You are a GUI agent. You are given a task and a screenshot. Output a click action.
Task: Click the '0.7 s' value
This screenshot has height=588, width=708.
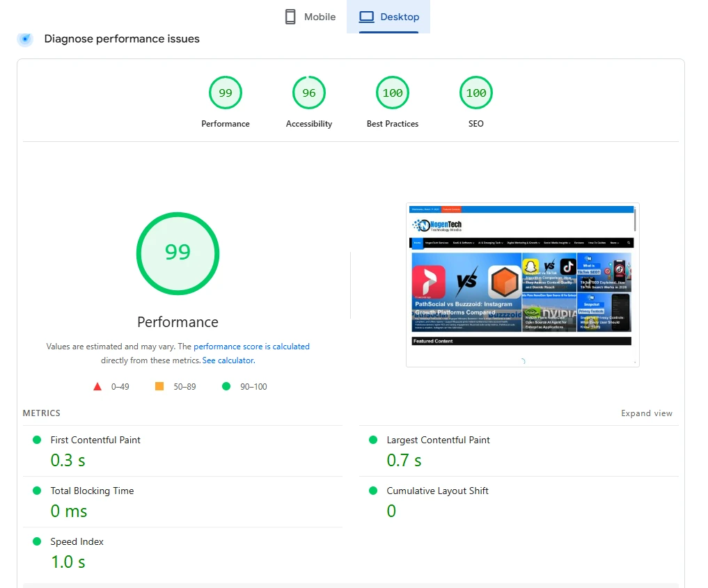tap(404, 460)
